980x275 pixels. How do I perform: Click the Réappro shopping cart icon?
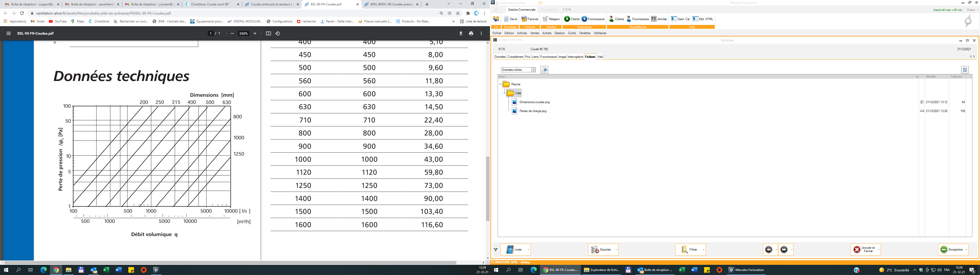(545, 19)
